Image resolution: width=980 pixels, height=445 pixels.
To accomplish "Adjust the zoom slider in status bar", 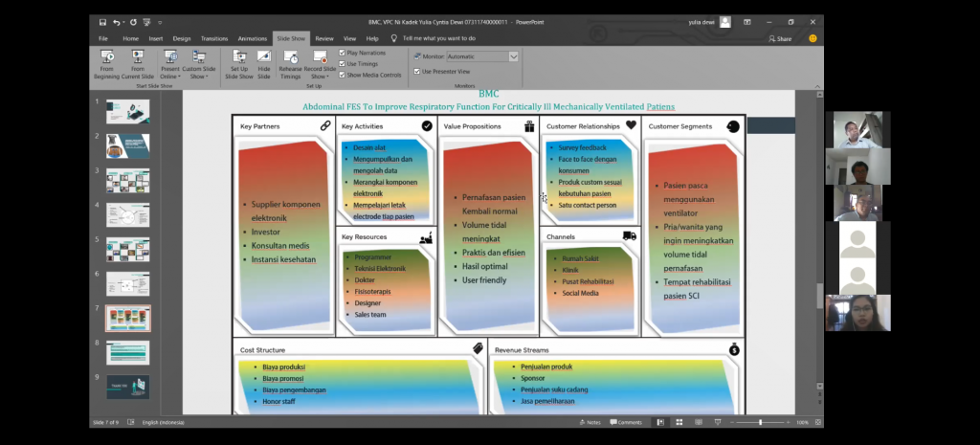I will point(761,422).
